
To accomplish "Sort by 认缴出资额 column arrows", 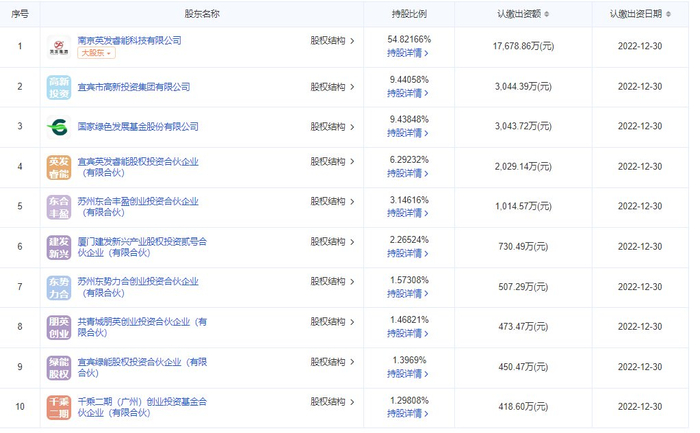I will 547,14.
